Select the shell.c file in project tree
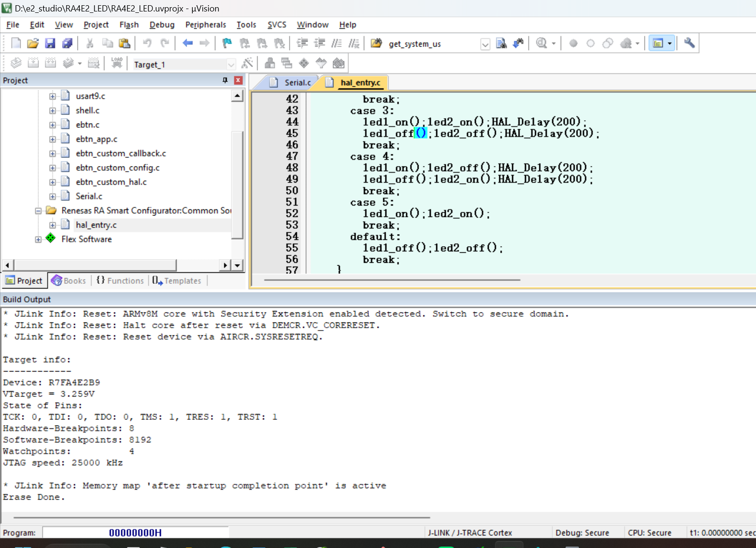756x548 pixels. tap(87, 110)
